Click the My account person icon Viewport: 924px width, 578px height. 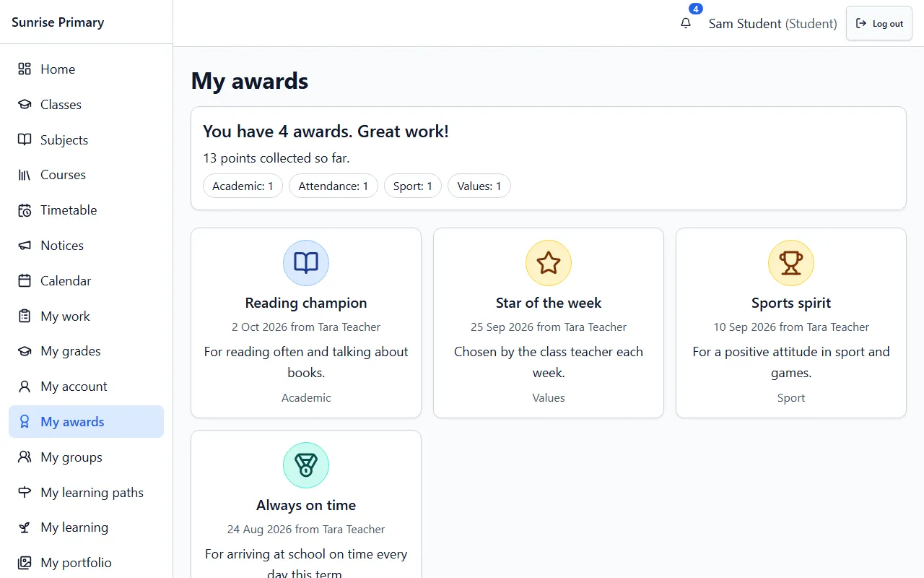click(x=25, y=387)
